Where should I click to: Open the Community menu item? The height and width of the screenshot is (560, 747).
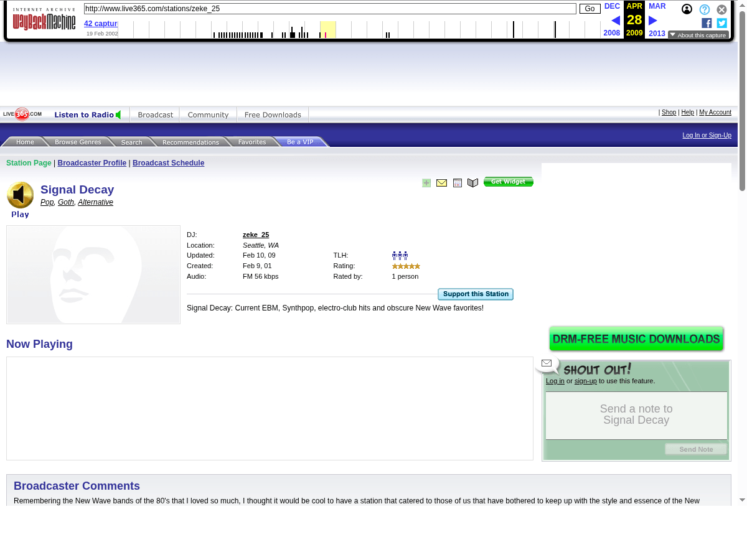(209, 114)
